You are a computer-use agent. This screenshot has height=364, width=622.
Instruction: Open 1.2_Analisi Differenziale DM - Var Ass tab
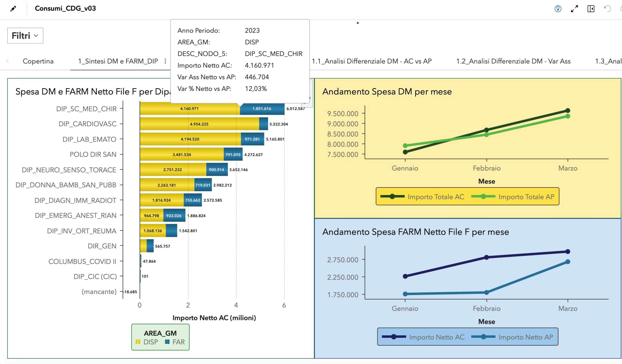513,61
